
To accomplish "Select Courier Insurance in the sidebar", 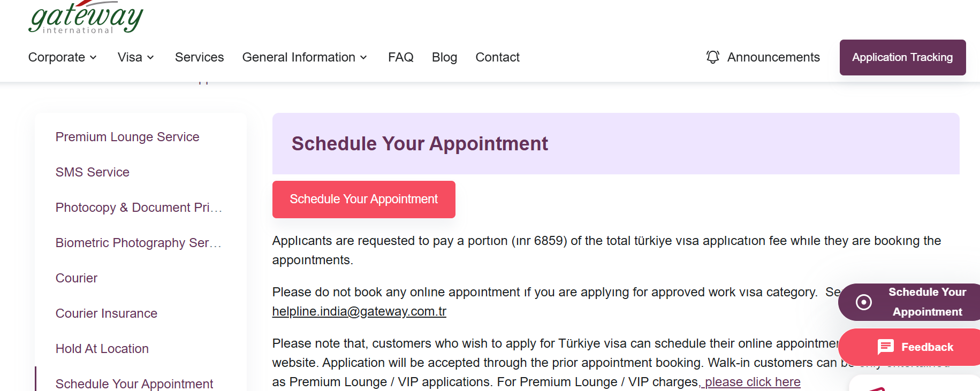I will 107,313.
